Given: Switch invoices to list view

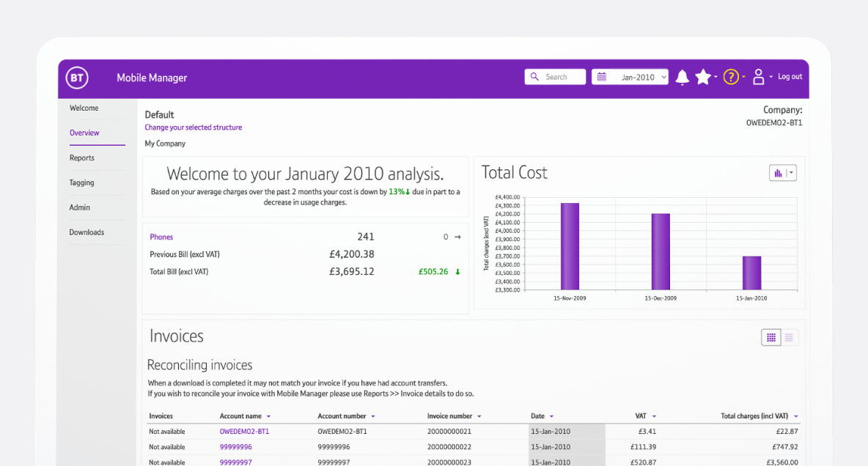Looking at the screenshot, I should (790, 338).
